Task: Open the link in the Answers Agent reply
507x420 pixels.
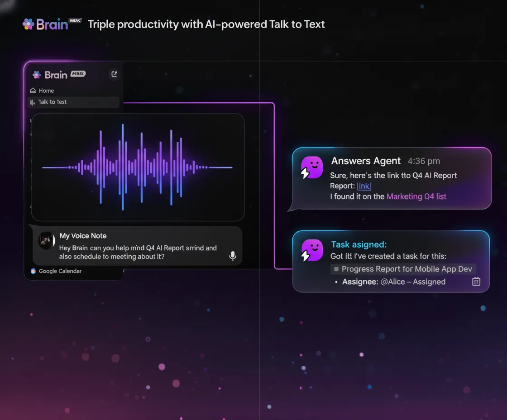Action: [x=364, y=186]
